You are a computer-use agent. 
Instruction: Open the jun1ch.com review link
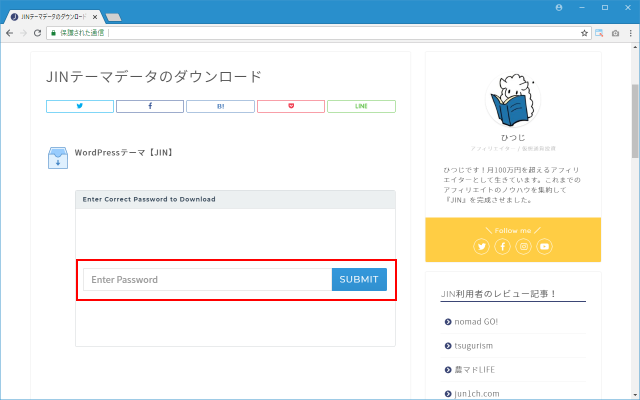477,394
